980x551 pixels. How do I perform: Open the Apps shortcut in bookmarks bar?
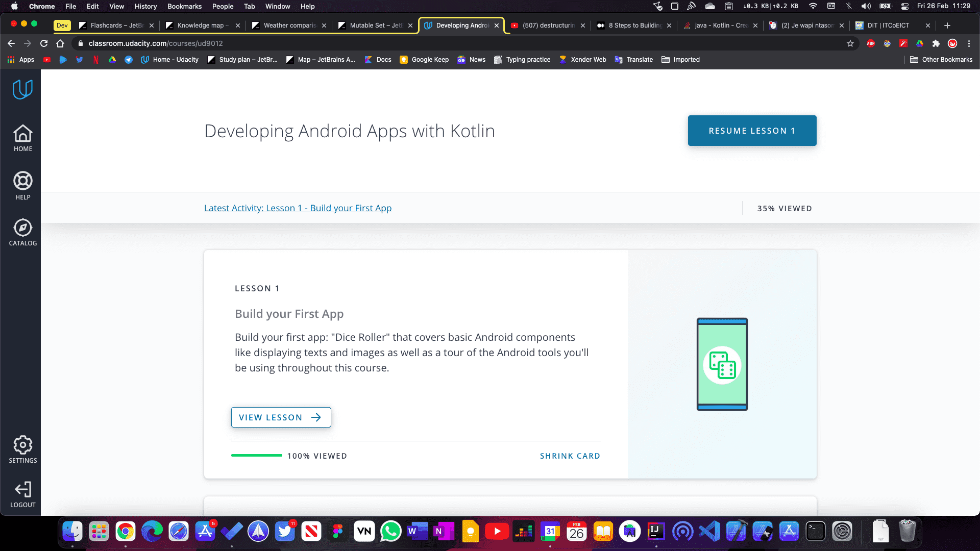[x=21, y=60]
